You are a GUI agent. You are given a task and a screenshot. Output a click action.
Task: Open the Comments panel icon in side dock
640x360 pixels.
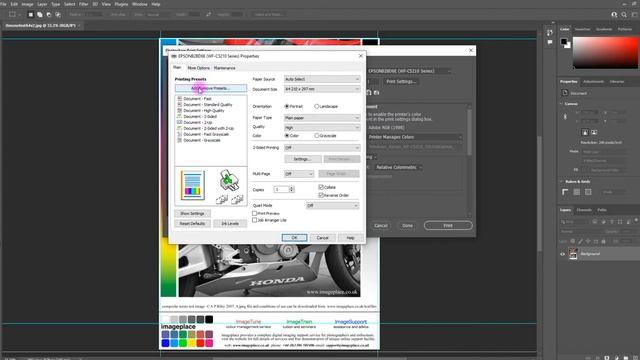tap(550, 42)
